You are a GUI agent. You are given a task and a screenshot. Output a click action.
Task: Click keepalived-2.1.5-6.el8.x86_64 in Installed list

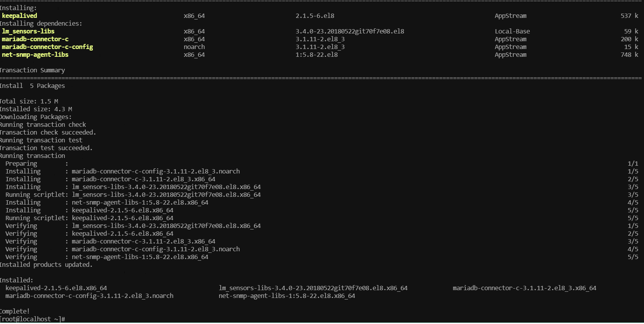click(x=56, y=288)
